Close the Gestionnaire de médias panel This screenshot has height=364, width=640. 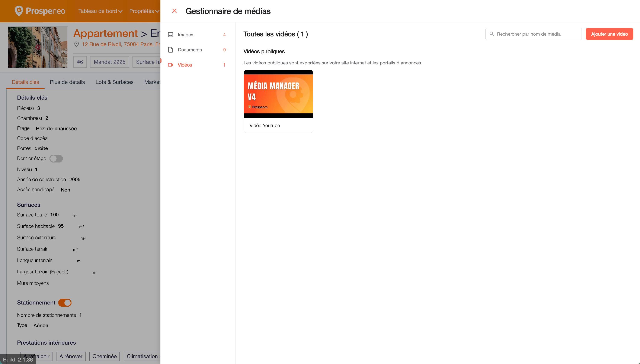(x=174, y=11)
